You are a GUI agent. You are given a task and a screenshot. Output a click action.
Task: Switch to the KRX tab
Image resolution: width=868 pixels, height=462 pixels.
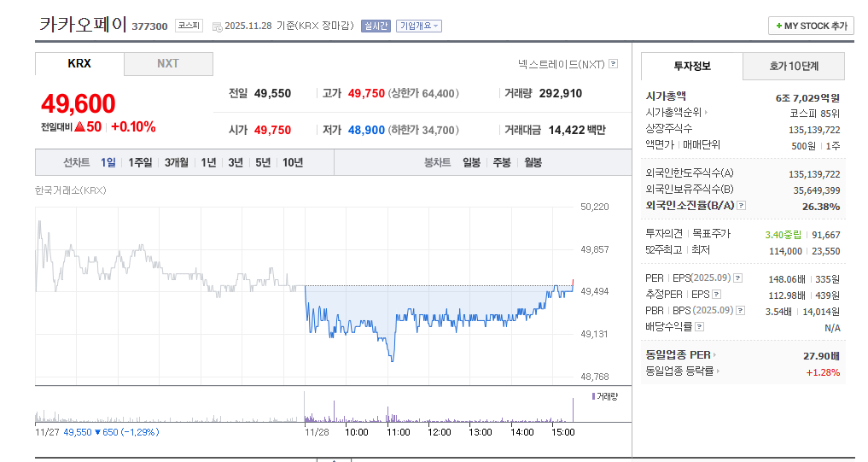(x=79, y=64)
